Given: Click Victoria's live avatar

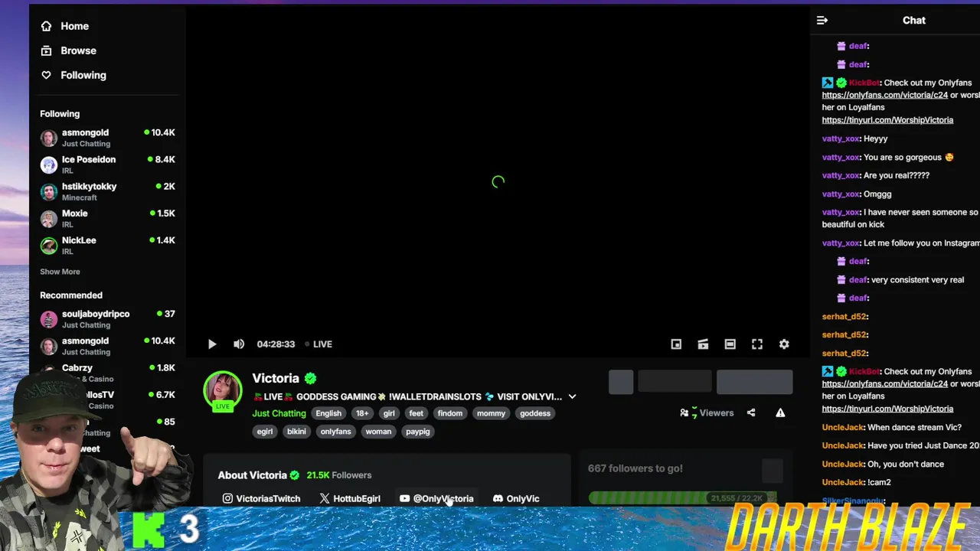Looking at the screenshot, I should point(223,390).
